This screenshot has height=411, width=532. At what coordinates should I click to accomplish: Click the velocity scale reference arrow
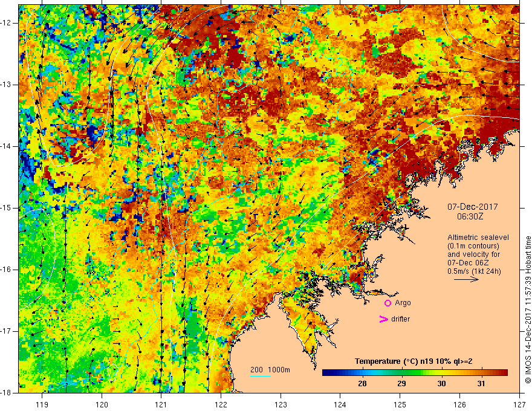click(466, 279)
